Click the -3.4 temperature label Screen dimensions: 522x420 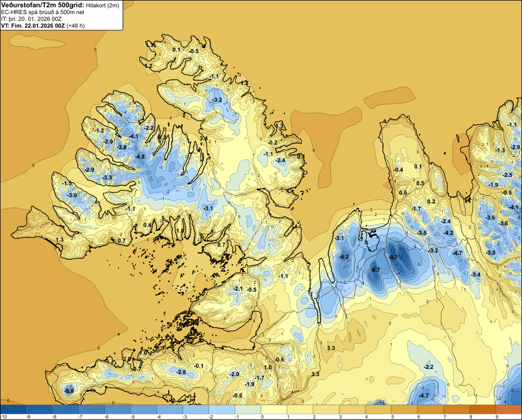pyautogui.click(x=476, y=274)
